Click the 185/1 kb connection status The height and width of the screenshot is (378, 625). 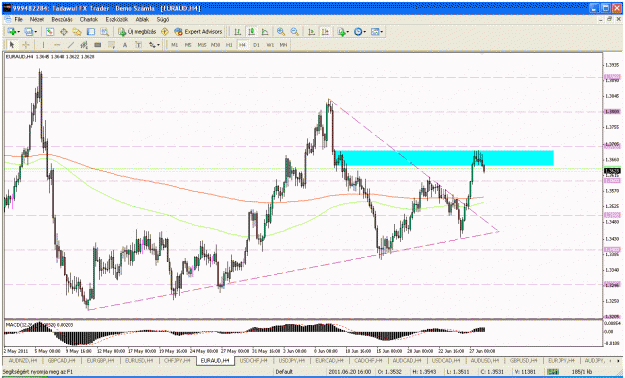coord(582,372)
